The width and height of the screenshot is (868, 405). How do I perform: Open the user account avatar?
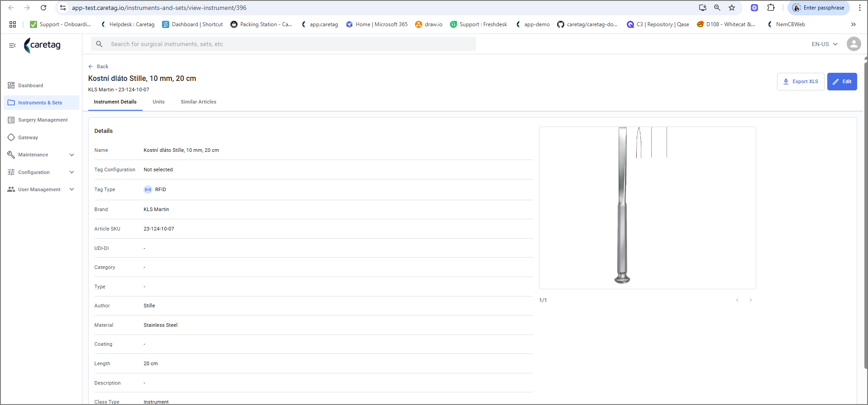point(854,44)
